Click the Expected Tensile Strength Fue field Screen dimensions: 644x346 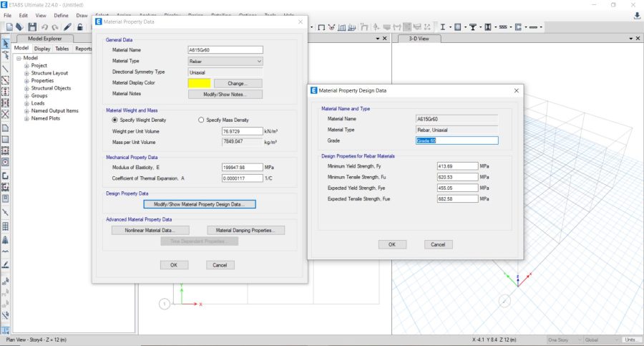tap(457, 199)
